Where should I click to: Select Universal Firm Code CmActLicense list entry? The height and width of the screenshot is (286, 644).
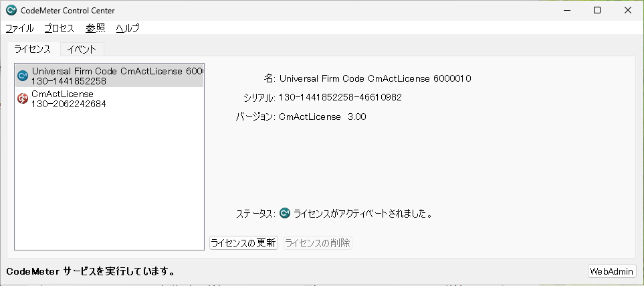[x=114, y=76]
